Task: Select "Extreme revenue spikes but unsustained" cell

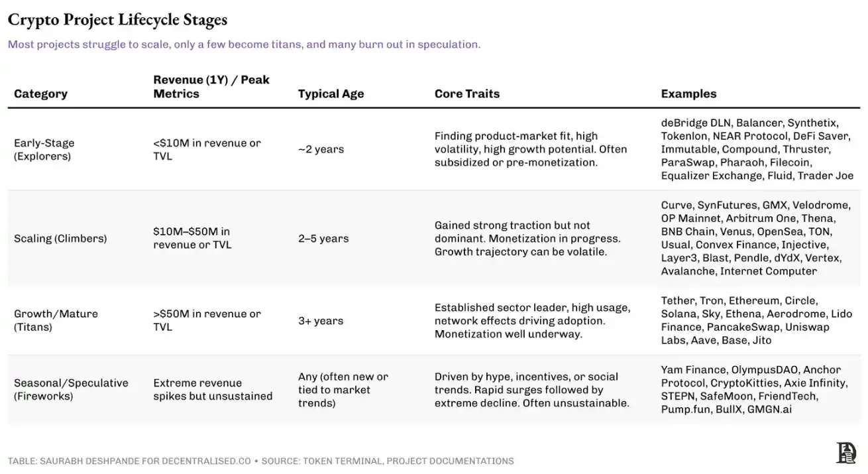Action: click(213, 389)
